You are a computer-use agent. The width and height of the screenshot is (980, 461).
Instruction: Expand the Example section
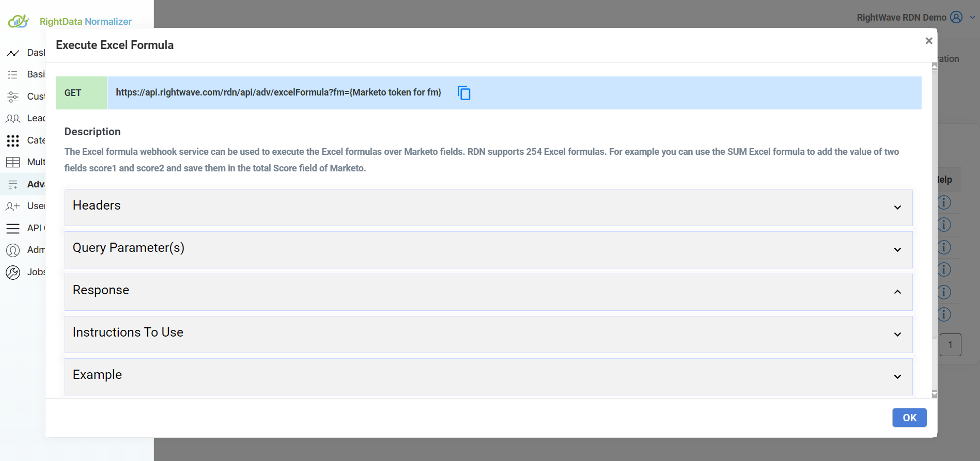[488, 376]
